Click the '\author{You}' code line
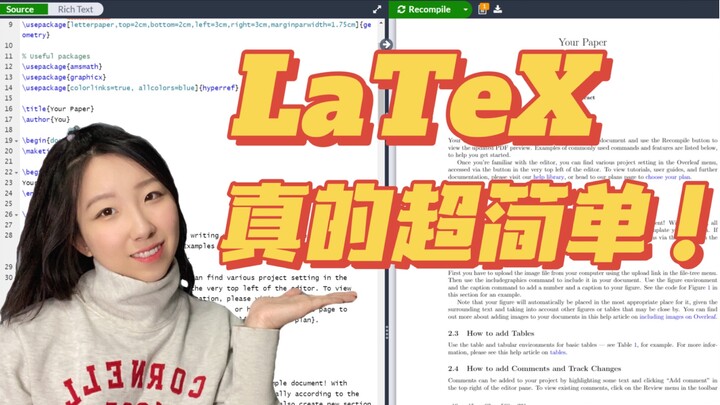Screen dimensions: 720x405 click(46, 119)
